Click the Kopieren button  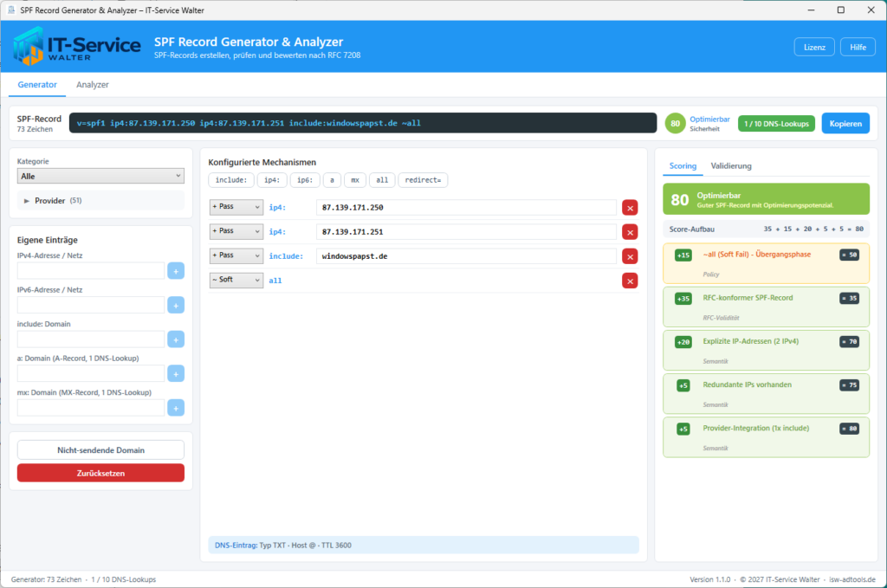[x=845, y=123]
